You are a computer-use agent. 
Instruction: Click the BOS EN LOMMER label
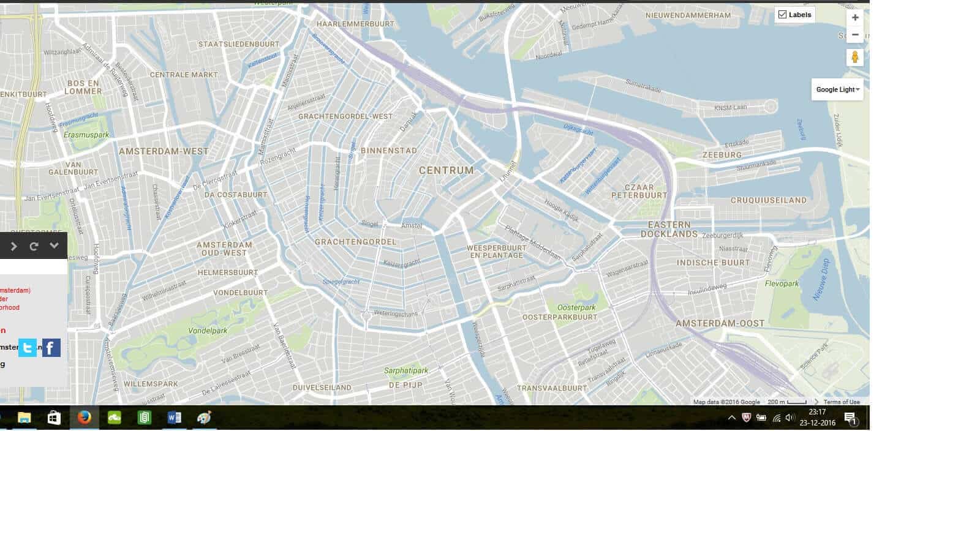84,88
